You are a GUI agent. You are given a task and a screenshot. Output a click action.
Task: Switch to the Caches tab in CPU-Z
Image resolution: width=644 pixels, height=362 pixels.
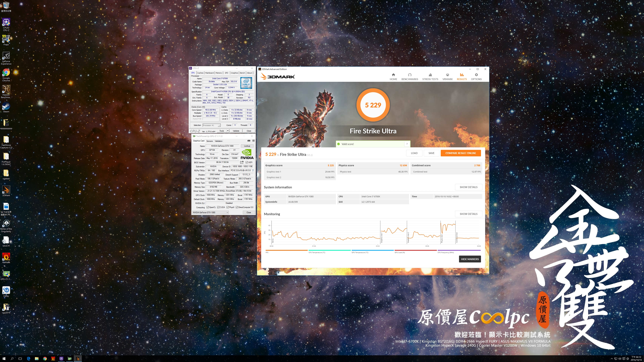pyautogui.click(x=200, y=73)
